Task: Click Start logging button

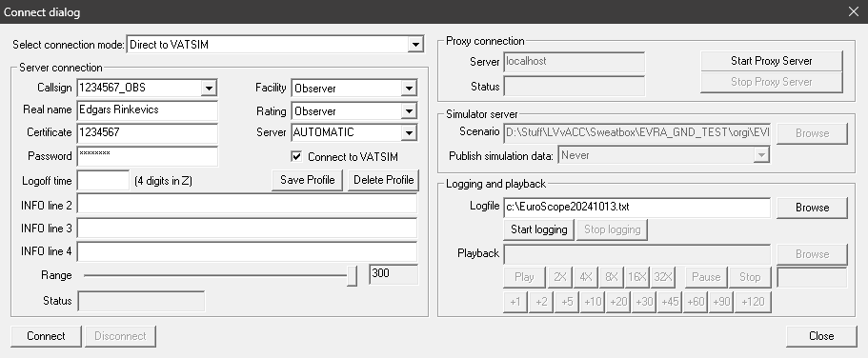Action: [538, 229]
